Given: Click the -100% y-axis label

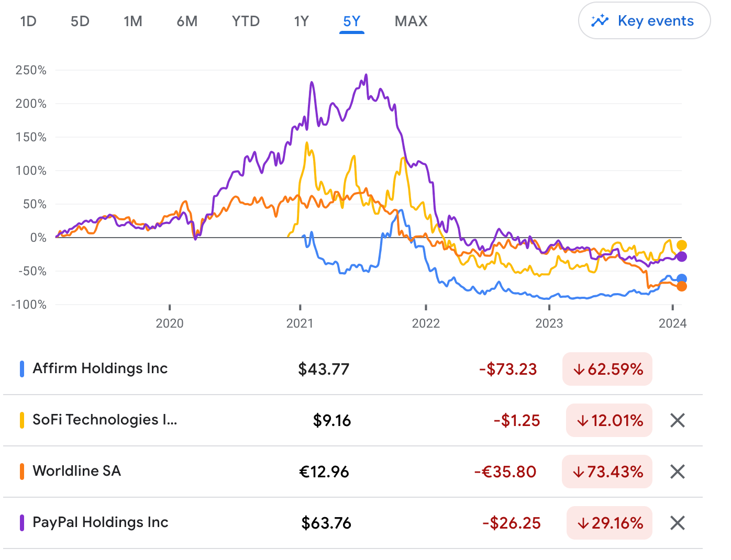Looking at the screenshot, I should pos(29,305).
